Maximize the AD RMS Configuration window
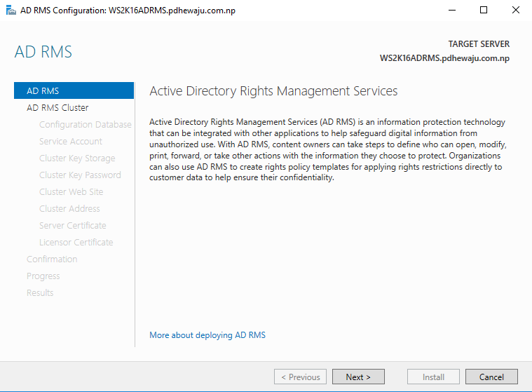The height and width of the screenshot is (392, 532). pos(484,11)
